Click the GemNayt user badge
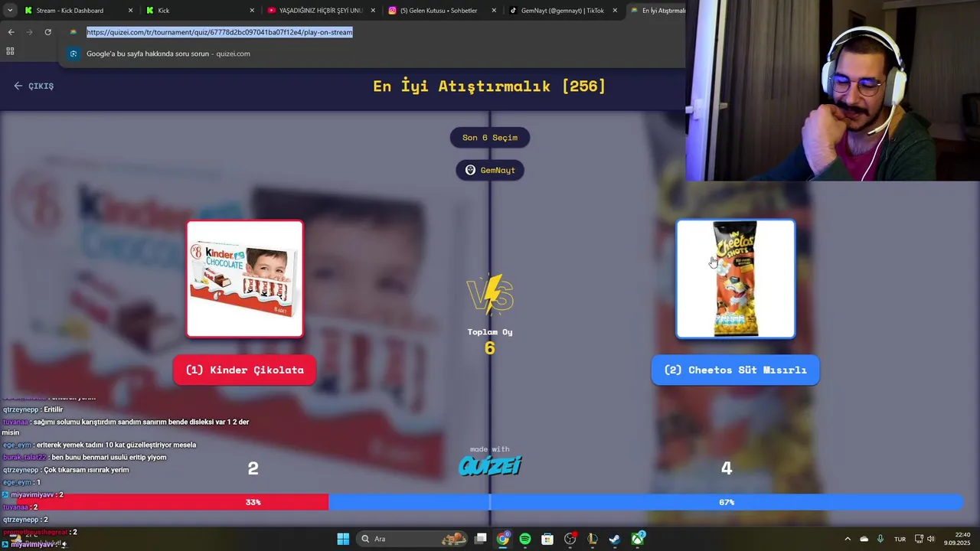The height and width of the screenshot is (551, 980). click(490, 170)
